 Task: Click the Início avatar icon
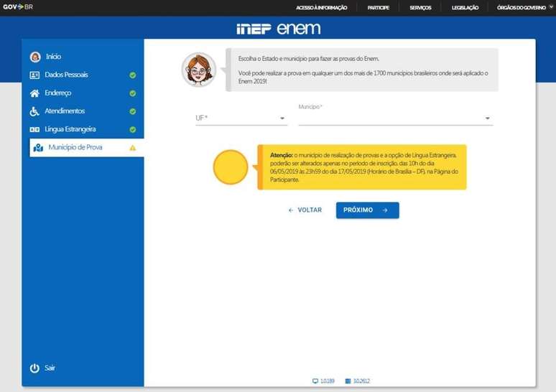[x=35, y=57]
